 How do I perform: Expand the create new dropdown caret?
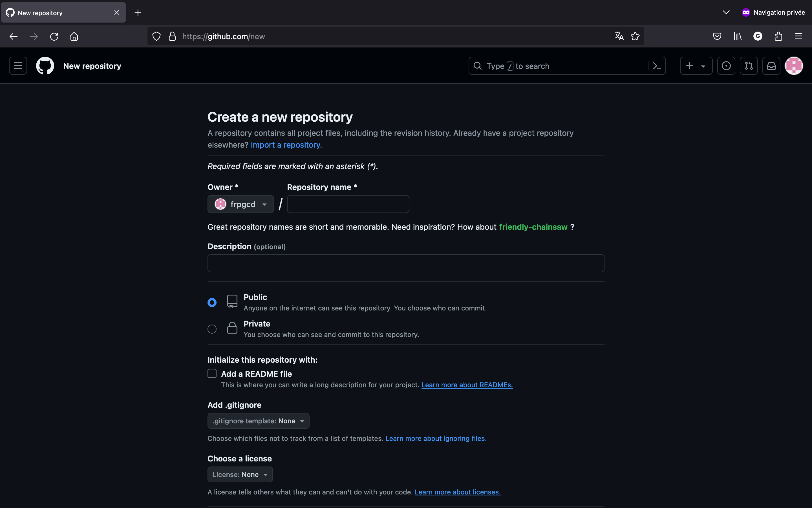pyautogui.click(x=703, y=66)
